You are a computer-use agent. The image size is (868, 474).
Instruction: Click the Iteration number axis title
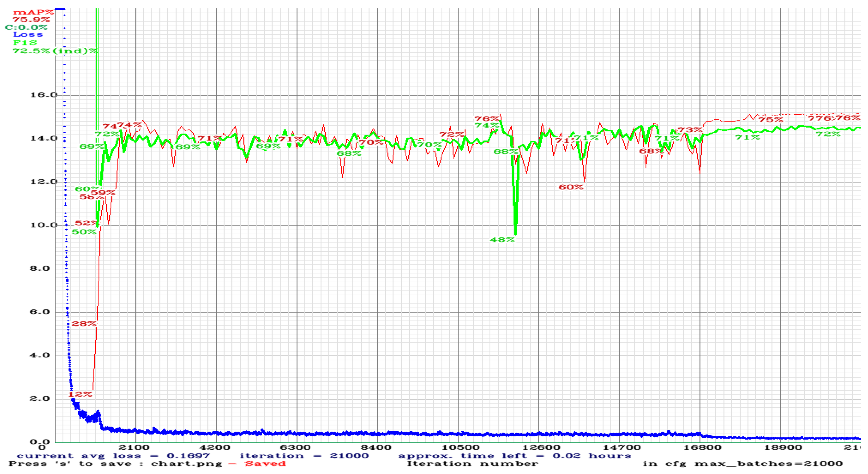pyautogui.click(x=473, y=464)
